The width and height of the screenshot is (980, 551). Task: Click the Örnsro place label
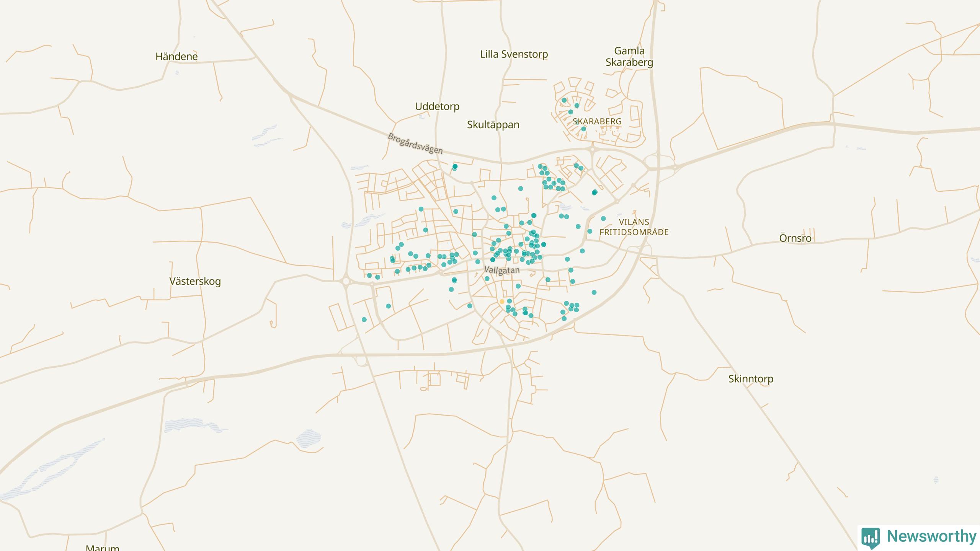795,238
